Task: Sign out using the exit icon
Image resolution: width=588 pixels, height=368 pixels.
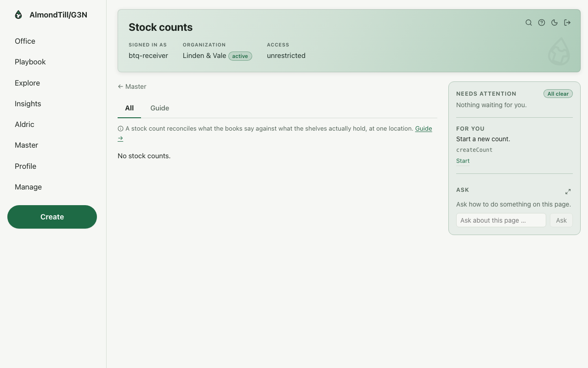Action: tap(567, 23)
